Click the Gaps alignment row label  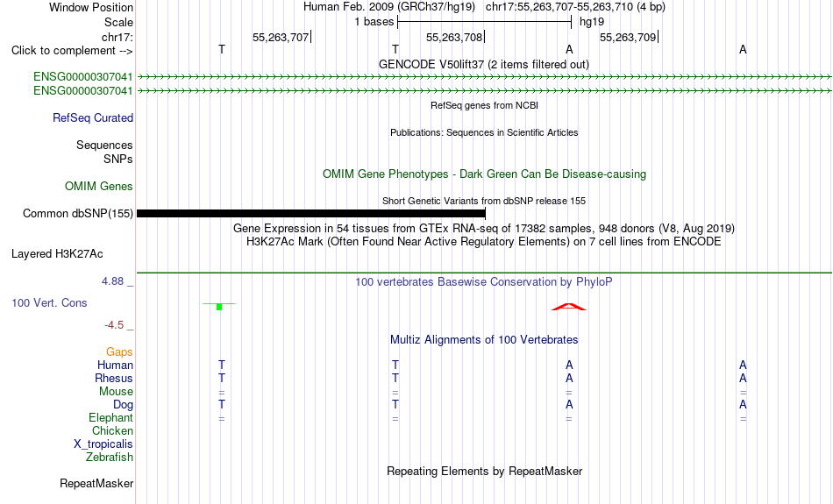click(119, 352)
